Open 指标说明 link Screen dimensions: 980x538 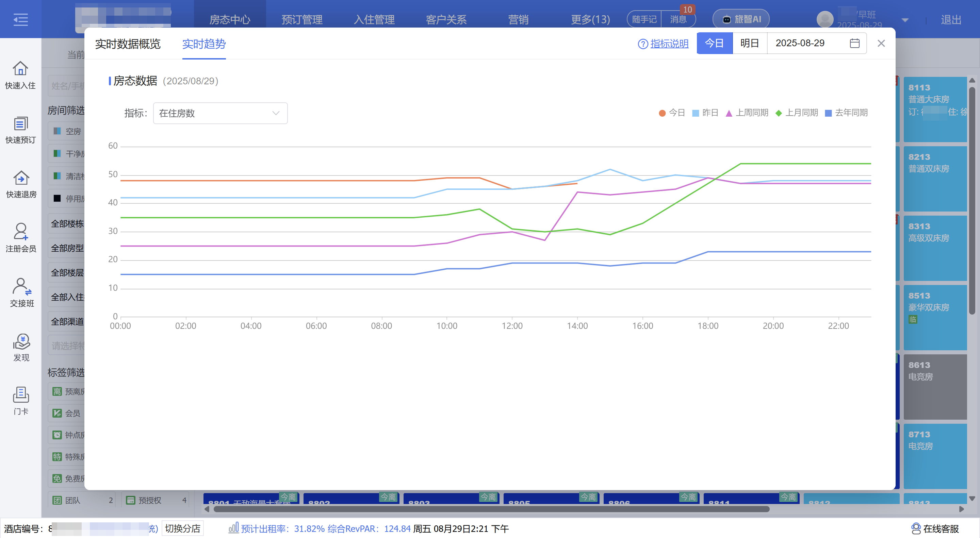[x=669, y=44]
